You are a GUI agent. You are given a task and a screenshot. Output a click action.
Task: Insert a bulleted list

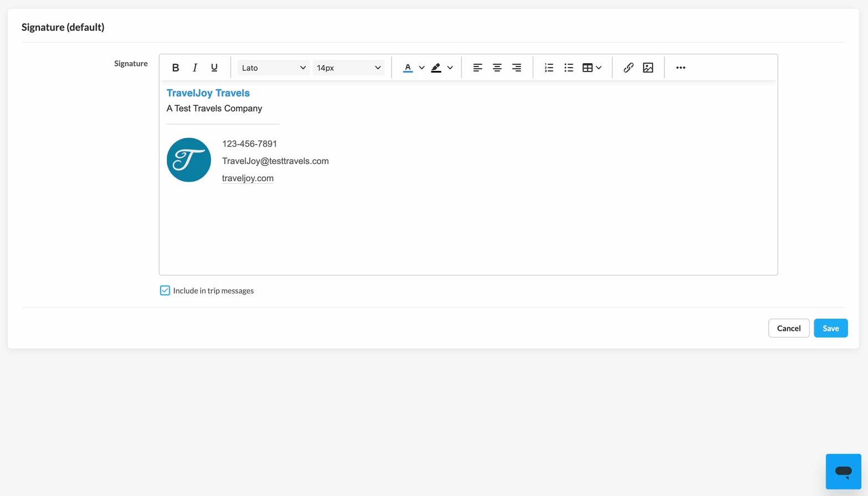(568, 68)
